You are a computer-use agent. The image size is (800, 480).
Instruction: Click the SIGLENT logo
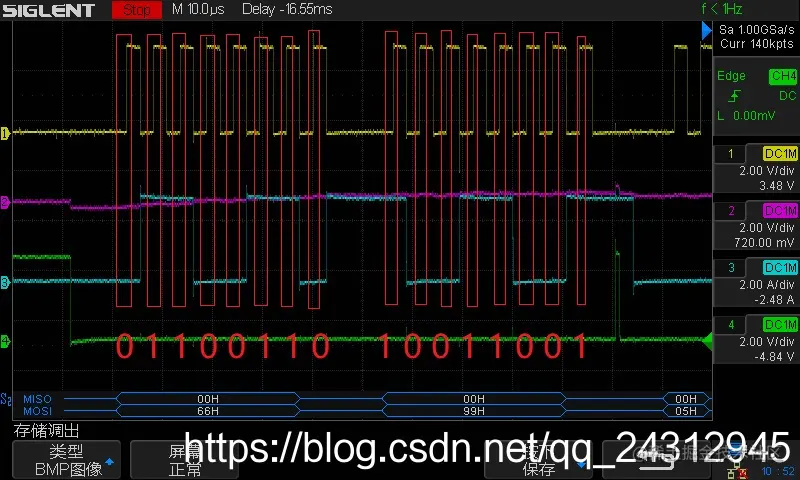[x=48, y=10]
